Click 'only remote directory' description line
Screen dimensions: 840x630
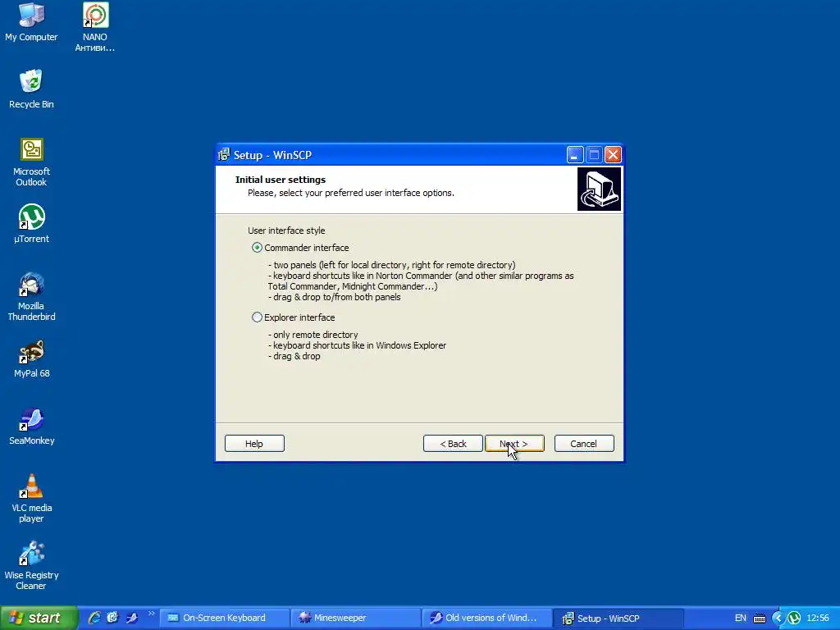(313, 335)
